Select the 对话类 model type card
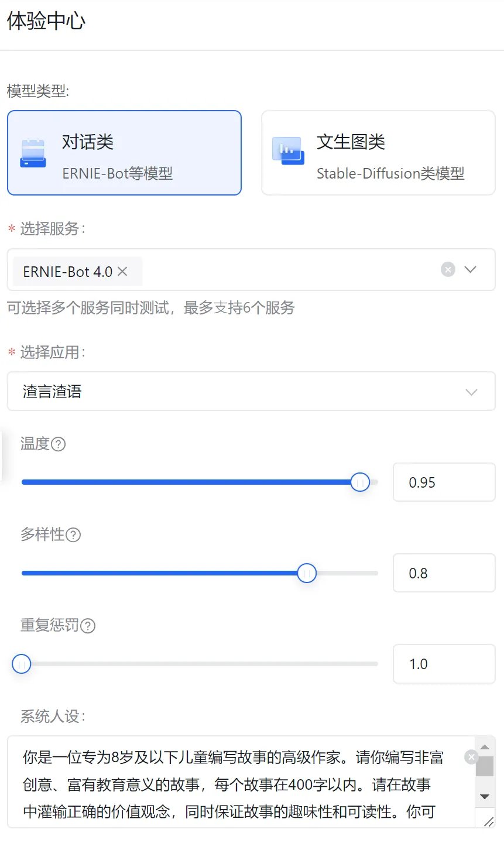Screen dimensions: 504x843 click(x=124, y=153)
